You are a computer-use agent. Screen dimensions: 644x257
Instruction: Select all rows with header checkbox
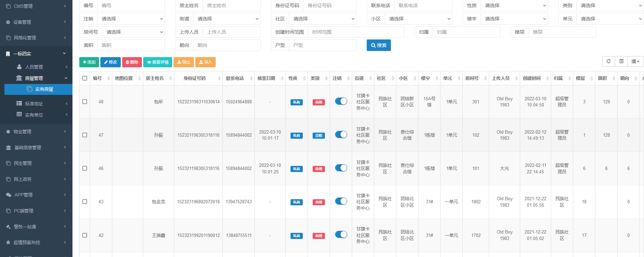(85, 78)
